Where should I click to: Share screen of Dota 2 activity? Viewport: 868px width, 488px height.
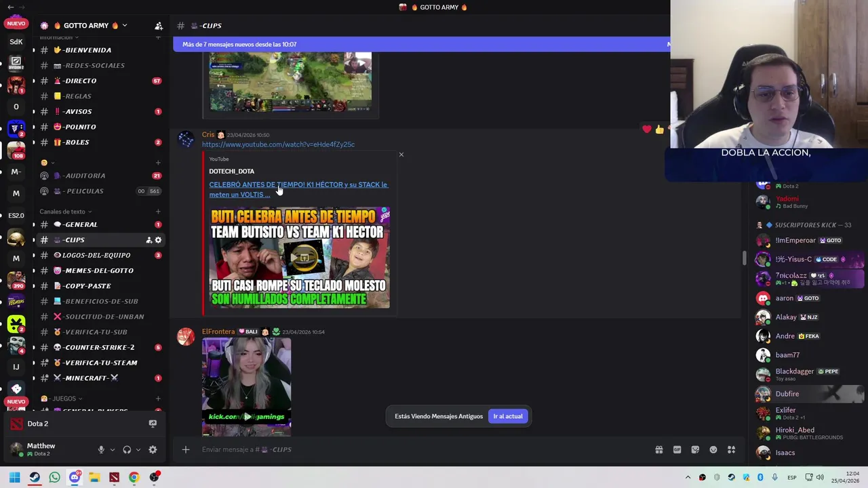[x=153, y=424]
